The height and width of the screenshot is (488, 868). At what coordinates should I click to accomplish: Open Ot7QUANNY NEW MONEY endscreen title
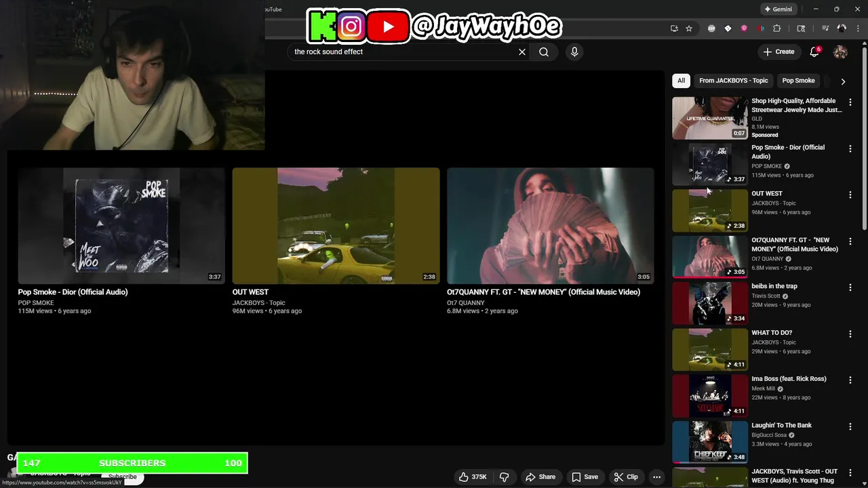pos(543,292)
